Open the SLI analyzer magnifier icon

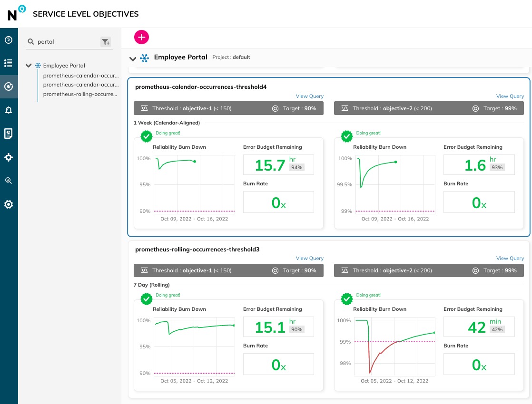click(x=9, y=181)
